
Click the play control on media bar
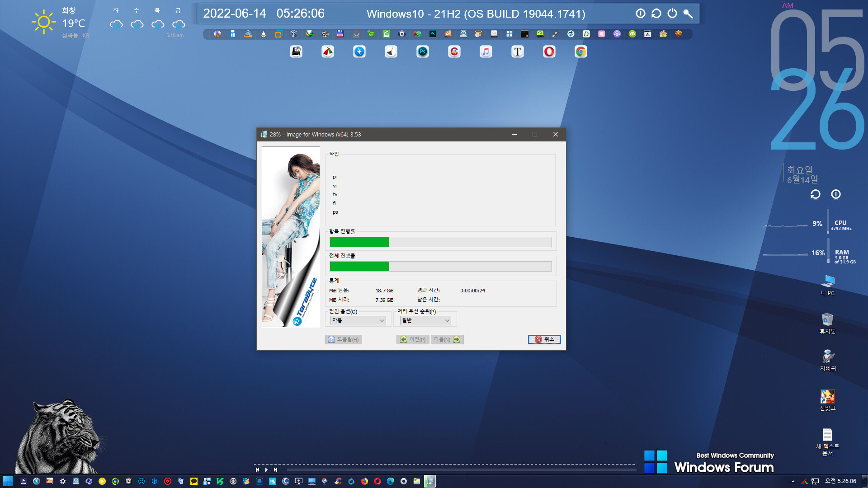(x=266, y=470)
